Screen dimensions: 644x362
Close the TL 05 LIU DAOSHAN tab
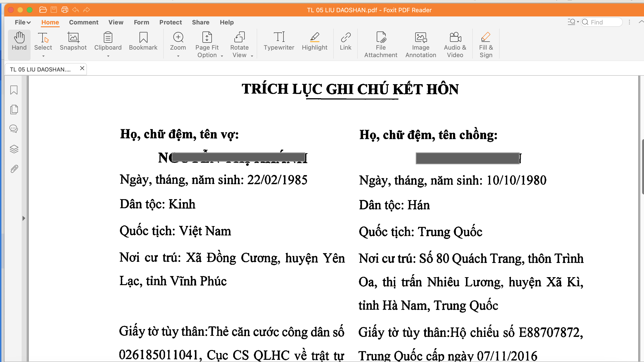(x=82, y=68)
